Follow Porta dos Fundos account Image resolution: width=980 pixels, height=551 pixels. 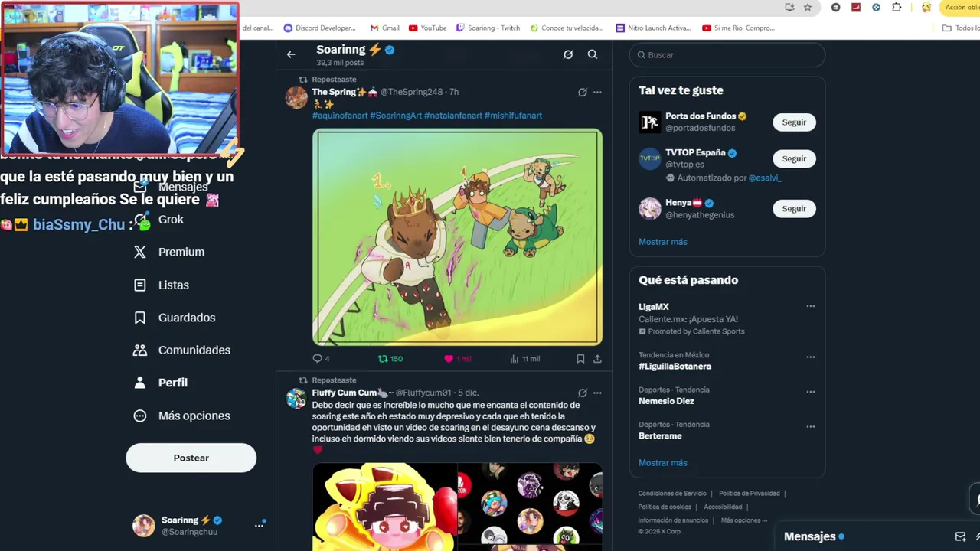794,122
